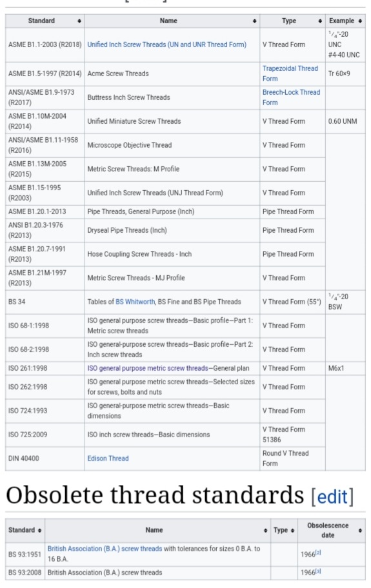The height and width of the screenshot is (588, 371).
Task: Click the ISO 68-2:1998 cell
Action: point(45,350)
